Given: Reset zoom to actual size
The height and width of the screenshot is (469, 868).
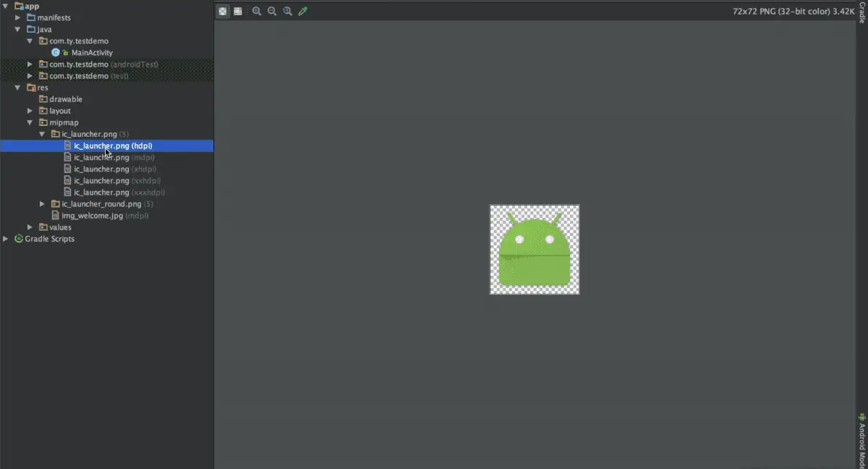Looking at the screenshot, I should tap(288, 11).
